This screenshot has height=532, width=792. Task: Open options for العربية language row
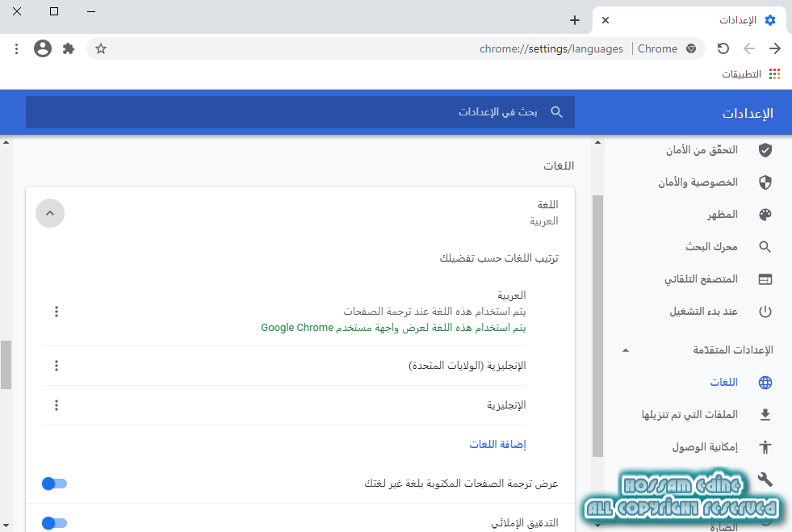57,312
